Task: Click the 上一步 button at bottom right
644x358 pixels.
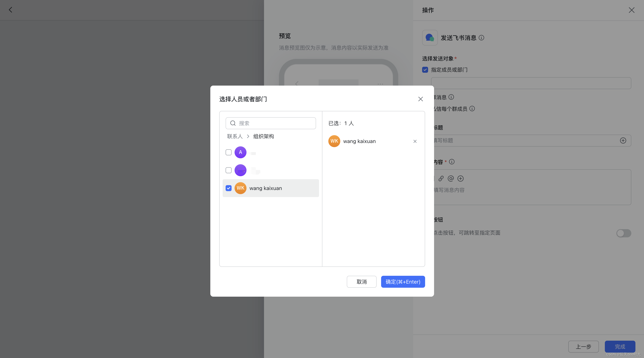Action: pyautogui.click(x=584, y=346)
